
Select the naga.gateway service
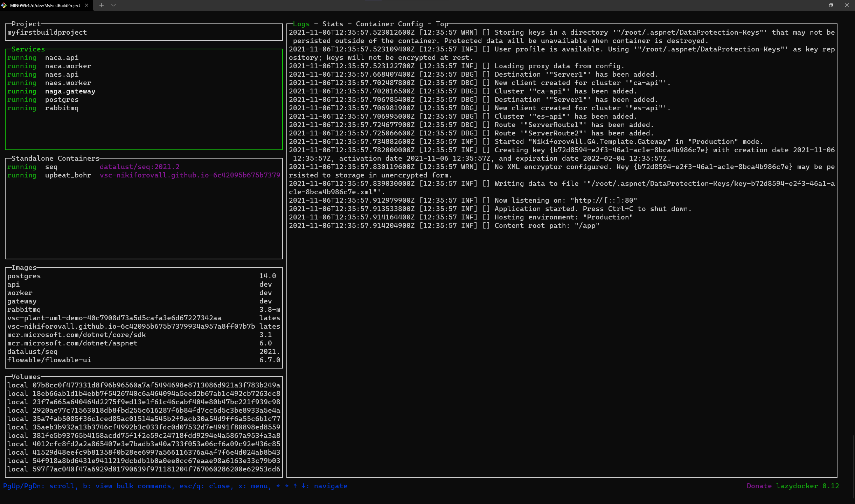pos(144,91)
